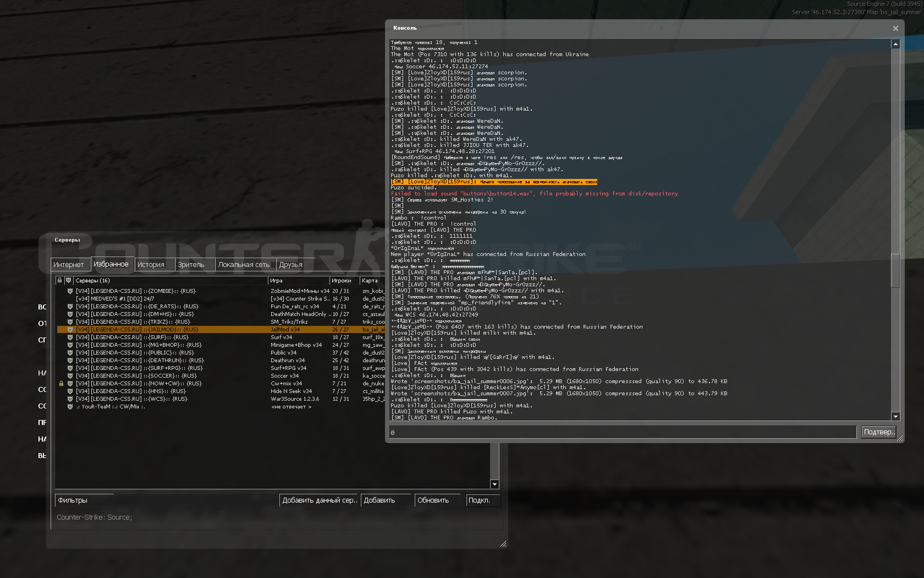Click the server list scroll-down arrow
Viewport: 924px width, 578px height.
[494, 484]
